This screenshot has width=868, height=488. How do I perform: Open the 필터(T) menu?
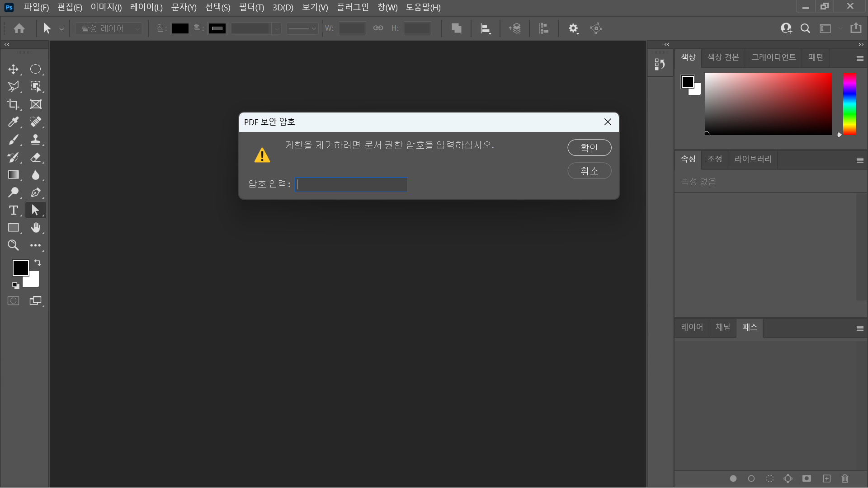click(251, 7)
